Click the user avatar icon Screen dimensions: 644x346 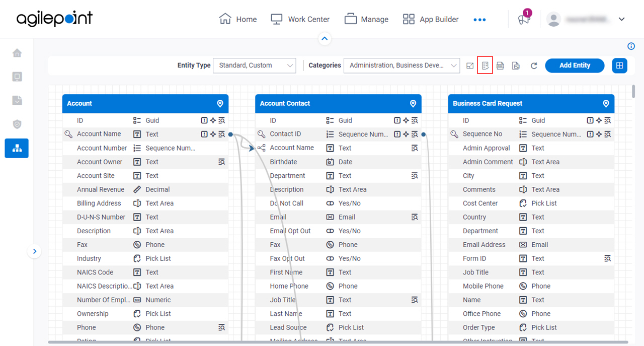pos(553,19)
